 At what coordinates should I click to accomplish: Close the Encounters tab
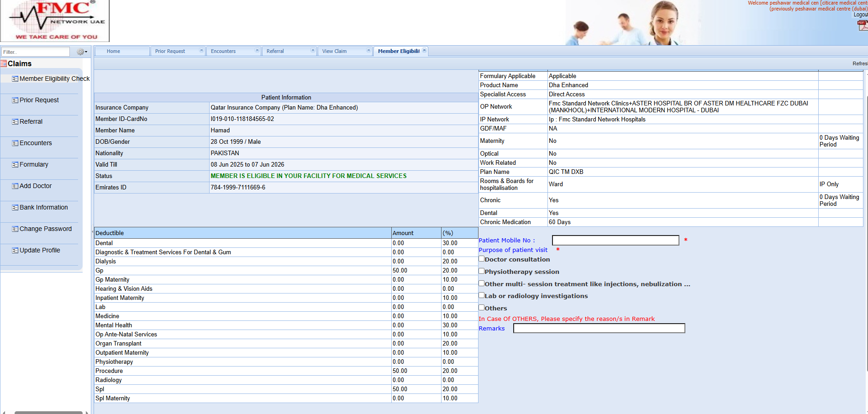[x=257, y=51]
